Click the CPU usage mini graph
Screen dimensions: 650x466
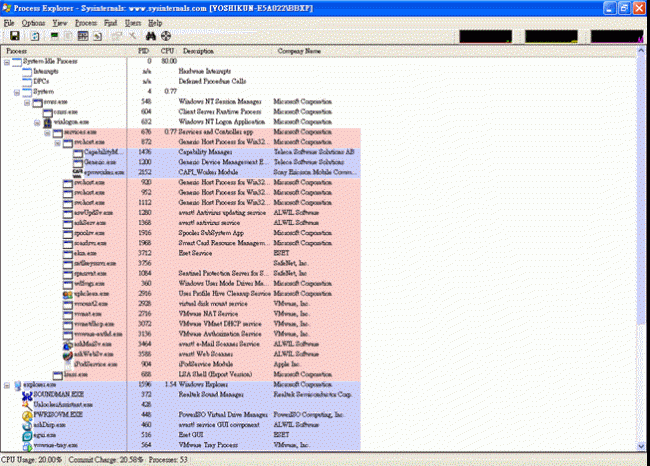pyautogui.click(x=492, y=36)
